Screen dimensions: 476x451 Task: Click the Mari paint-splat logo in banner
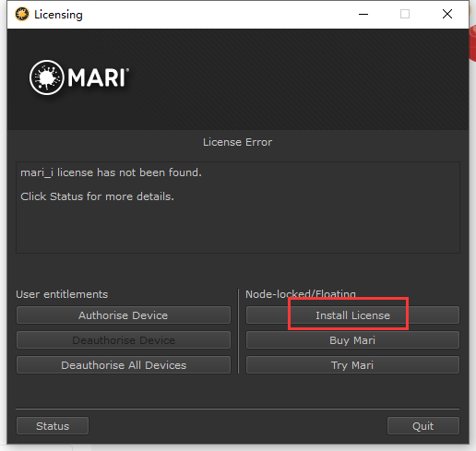point(47,77)
